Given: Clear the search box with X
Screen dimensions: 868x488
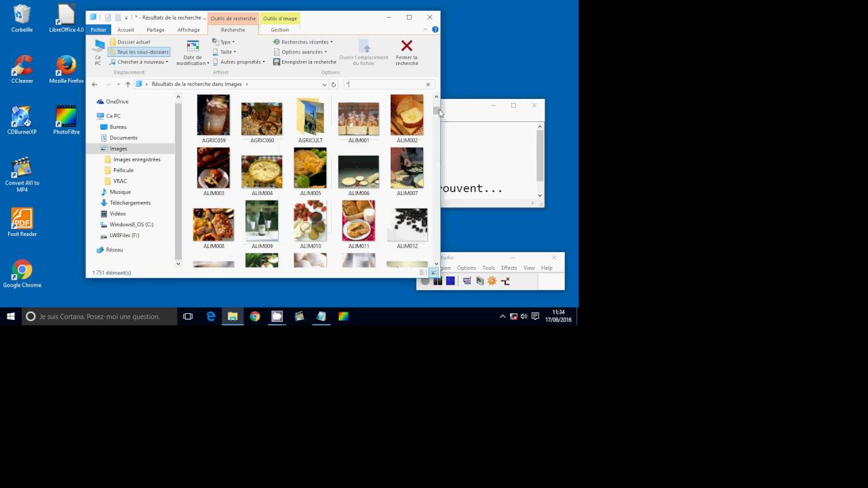Looking at the screenshot, I should [x=428, y=85].
